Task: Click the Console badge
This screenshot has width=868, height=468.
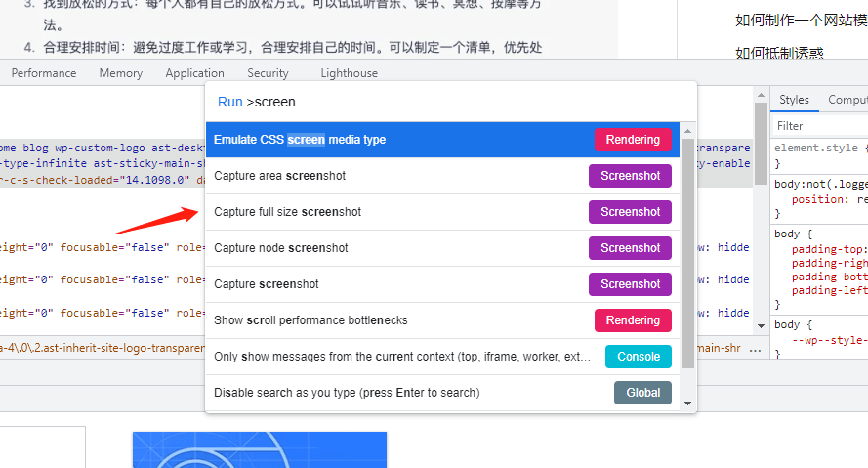Action: click(639, 356)
